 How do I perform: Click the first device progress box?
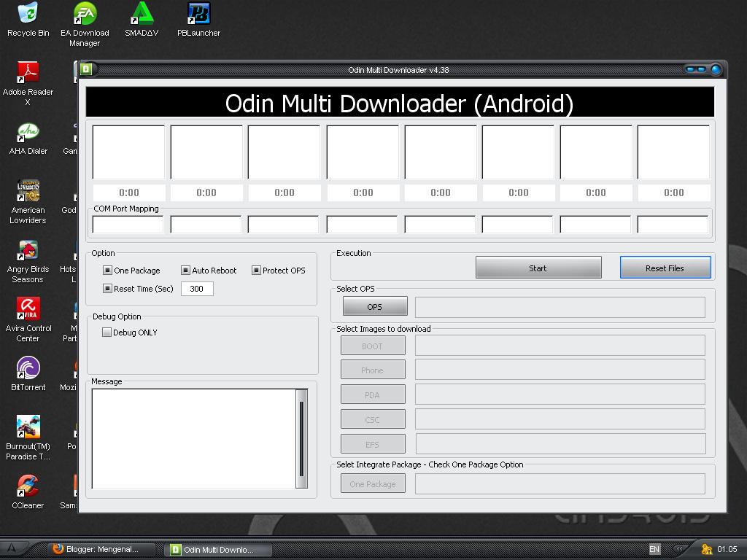point(128,152)
